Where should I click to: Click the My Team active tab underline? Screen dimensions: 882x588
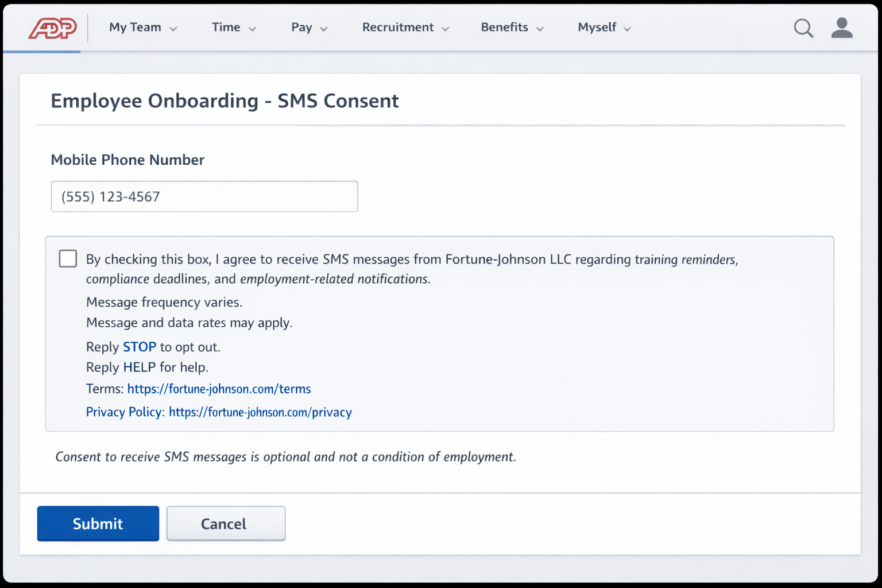click(x=41, y=52)
